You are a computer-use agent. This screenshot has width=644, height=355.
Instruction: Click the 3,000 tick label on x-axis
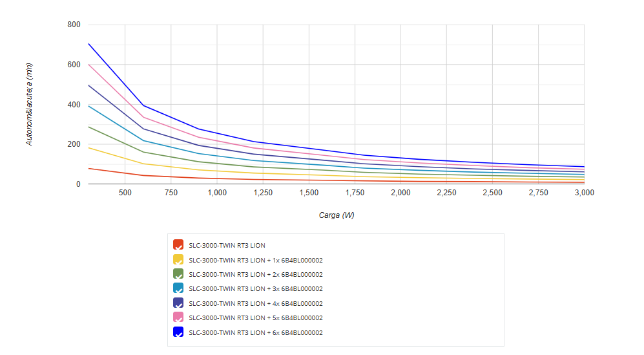584,193
